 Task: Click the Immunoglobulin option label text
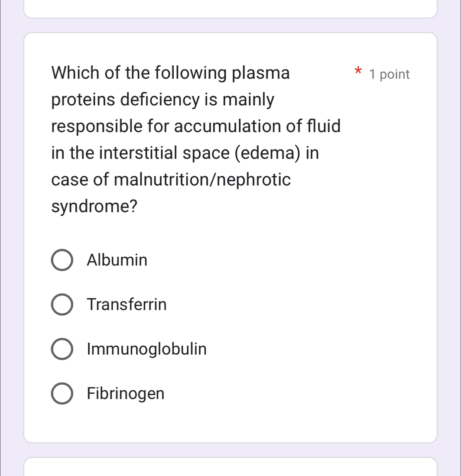click(x=146, y=349)
